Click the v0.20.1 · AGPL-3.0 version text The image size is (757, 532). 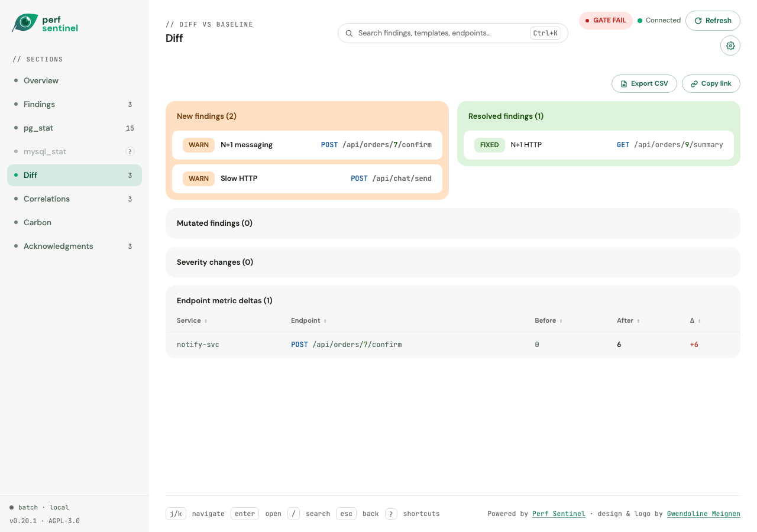pos(44,521)
